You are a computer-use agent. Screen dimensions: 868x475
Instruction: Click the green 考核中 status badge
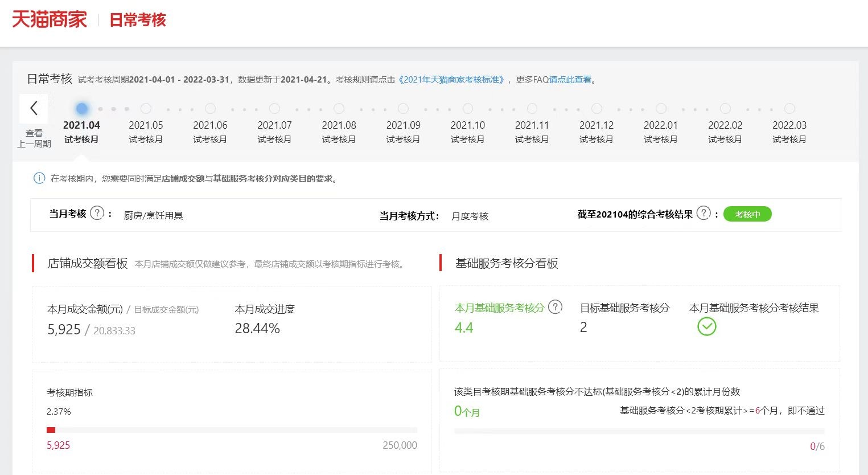click(747, 214)
